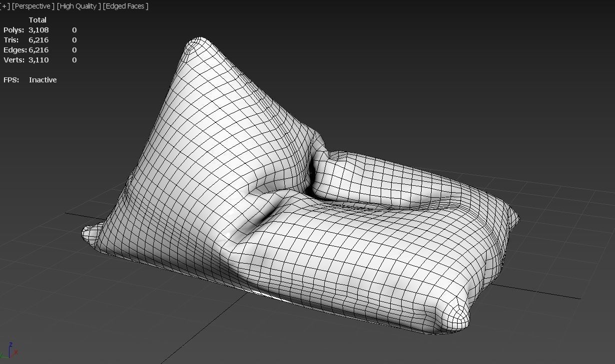
Task: Open the [Perspective] viewport view menu
Action: [x=33, y=6]
